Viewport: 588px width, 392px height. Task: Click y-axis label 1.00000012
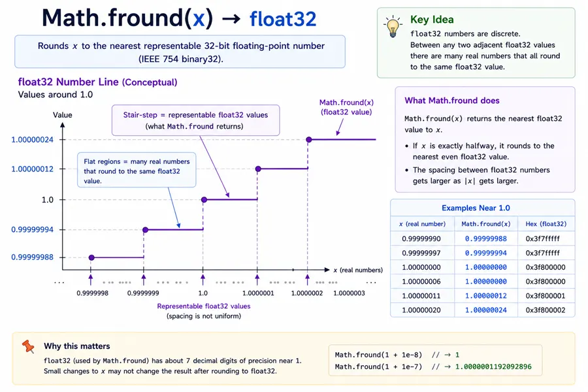coord(32,169)
